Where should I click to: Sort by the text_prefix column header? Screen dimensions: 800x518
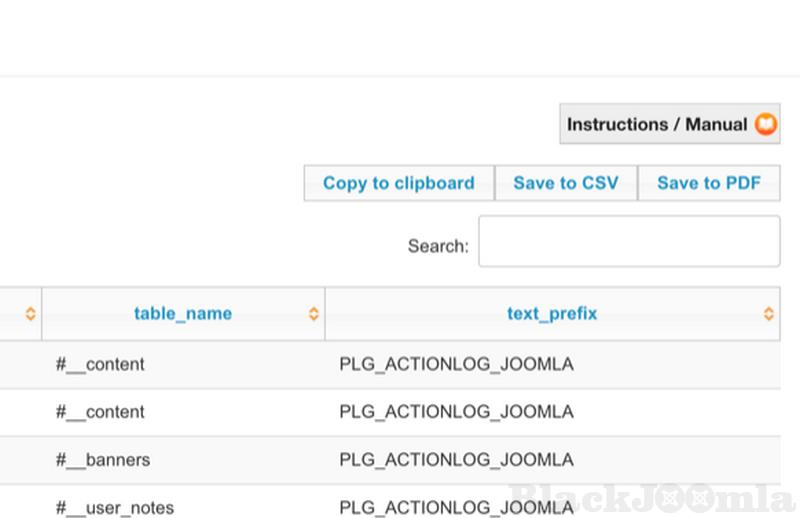[x=551, y=314]
